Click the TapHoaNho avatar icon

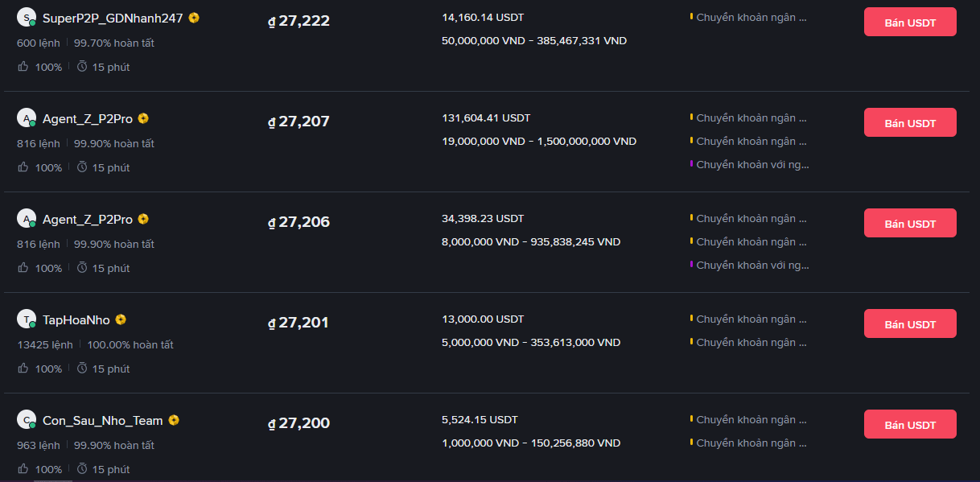pos(27,319)
